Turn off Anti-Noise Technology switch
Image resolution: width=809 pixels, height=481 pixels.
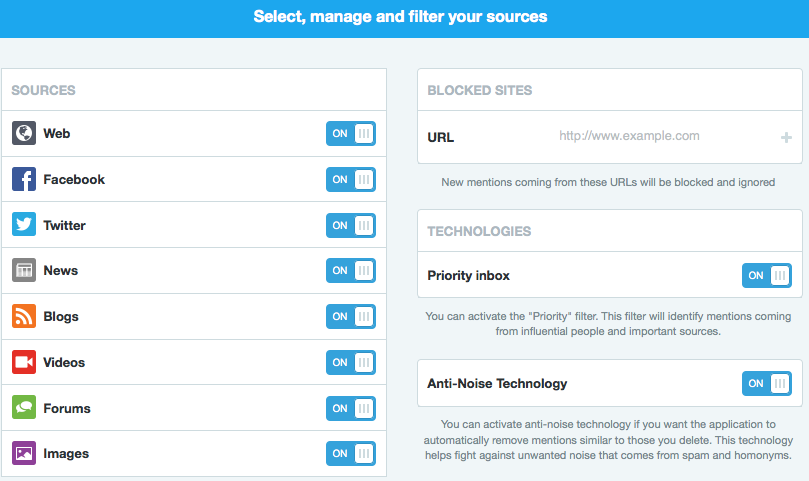(x=766, y=383)
